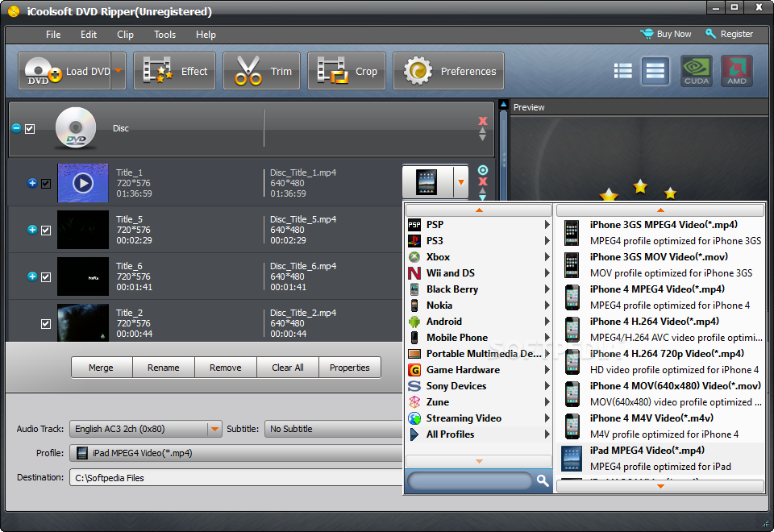Click the Load DVD button
774x532 pixels.
pyautogui.click(x=64, y=71)
